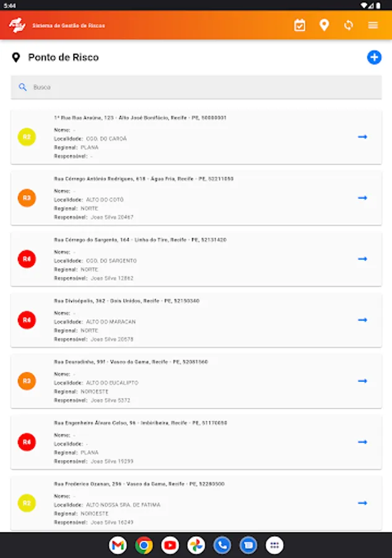Click the magnifier icon in the search bar
The height and width of the screenshot is (558, 392).
point(23,87)
